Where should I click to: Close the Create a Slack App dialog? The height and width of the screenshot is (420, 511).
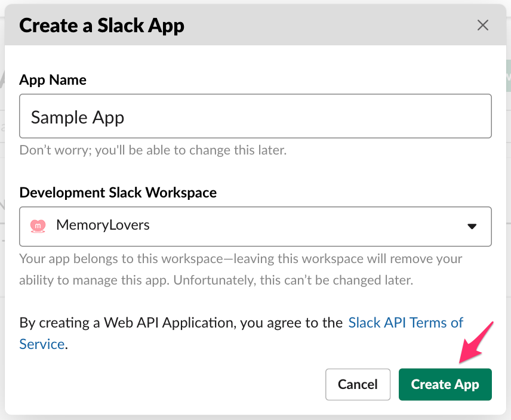[483, 25]
